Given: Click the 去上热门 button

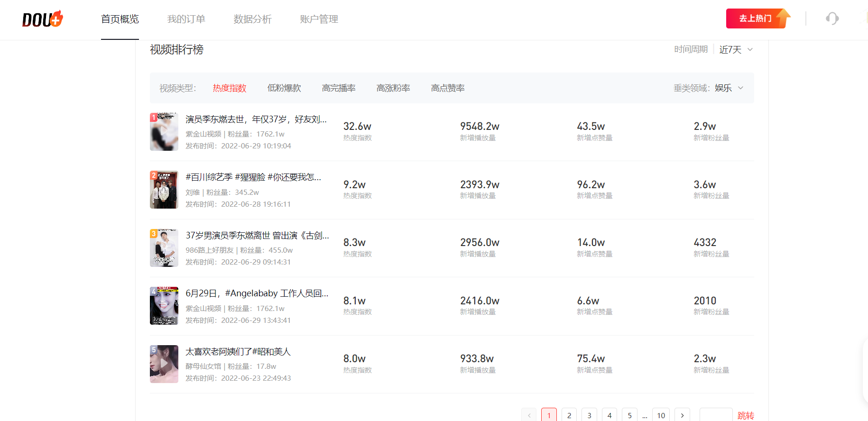Looking at the screenshot, I should click(757, 18).
